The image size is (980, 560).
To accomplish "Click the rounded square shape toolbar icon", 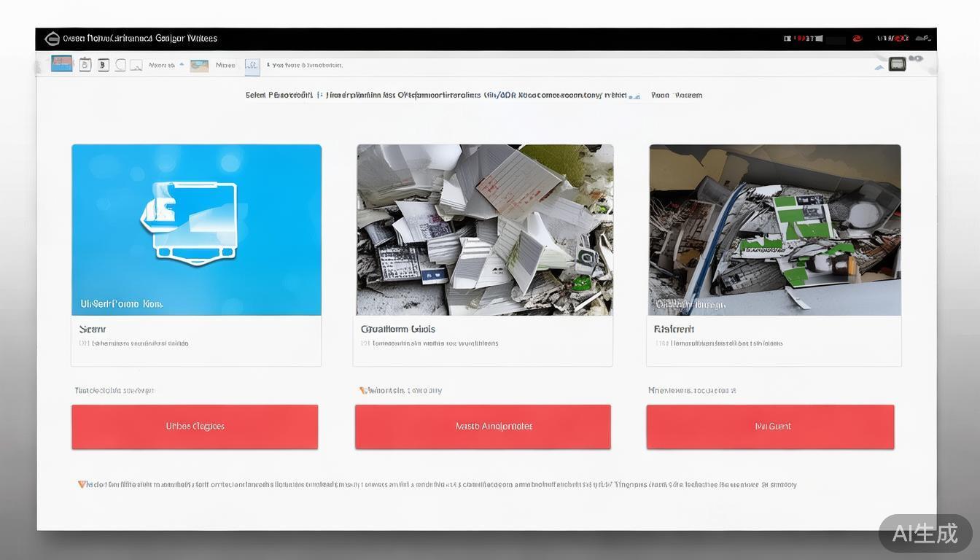I will point(120,65).
